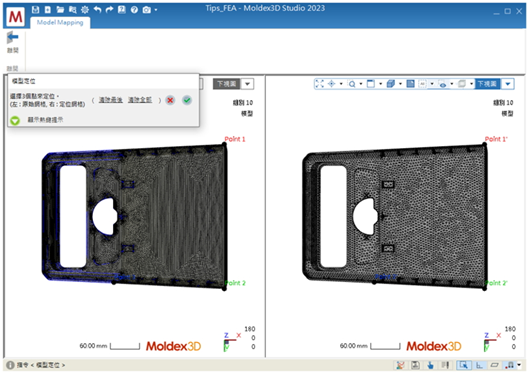Switch to the Model Mapping tab
529x374 pixels.
[x=60, y=23]
